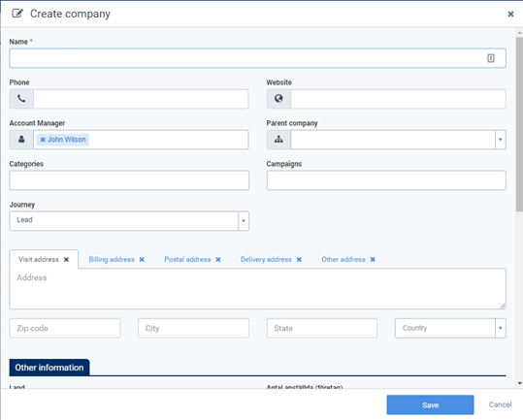
Task: Focus the City field
Action: 193,328
